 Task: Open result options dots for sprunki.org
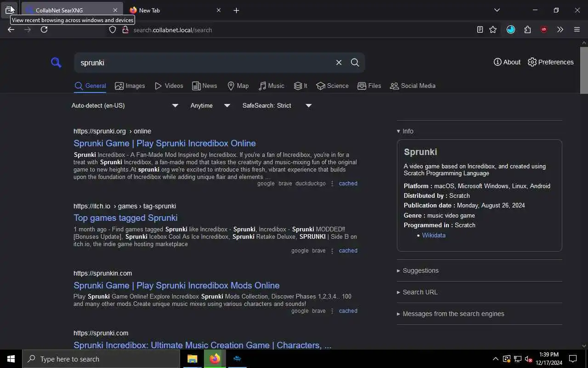(x=332, y=184)
